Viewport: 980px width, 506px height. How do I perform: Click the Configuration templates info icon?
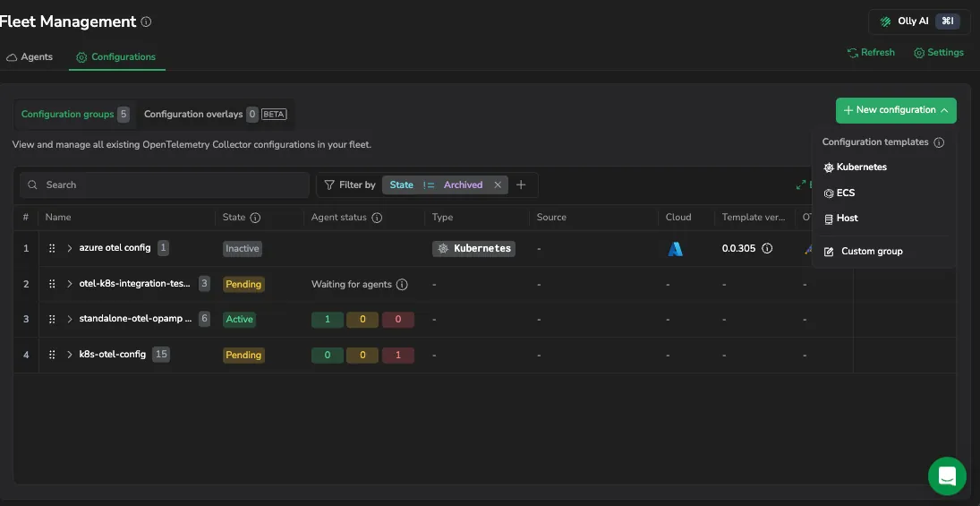click(x=938, y=142)
